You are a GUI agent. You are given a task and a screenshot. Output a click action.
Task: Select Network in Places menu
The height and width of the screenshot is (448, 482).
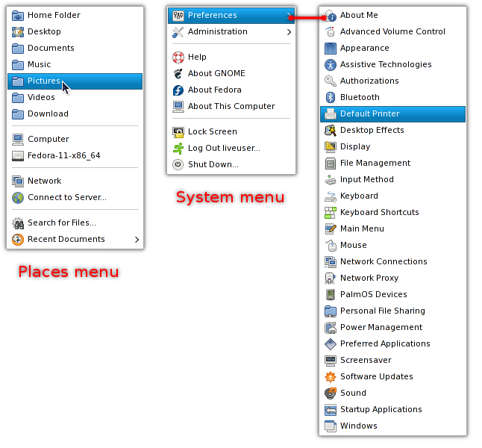(75, 181)
